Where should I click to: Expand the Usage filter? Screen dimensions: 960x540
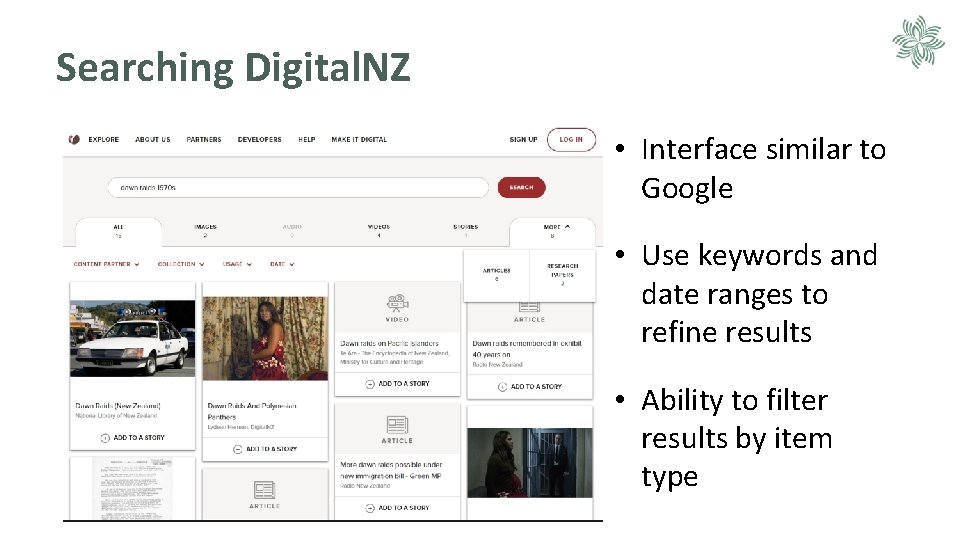click(237, 264)
